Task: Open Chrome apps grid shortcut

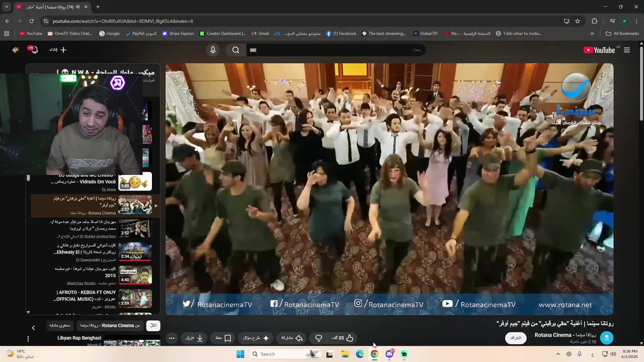Action: pos(7,34)
